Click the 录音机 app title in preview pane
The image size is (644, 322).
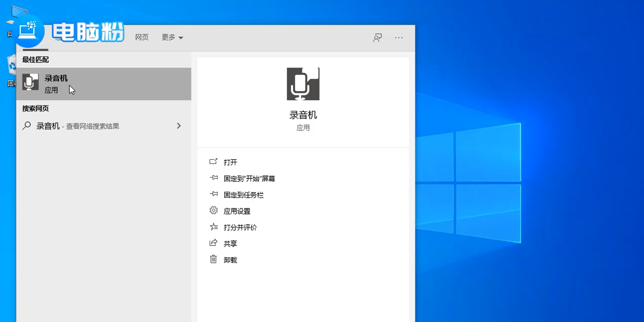[303, 115]
